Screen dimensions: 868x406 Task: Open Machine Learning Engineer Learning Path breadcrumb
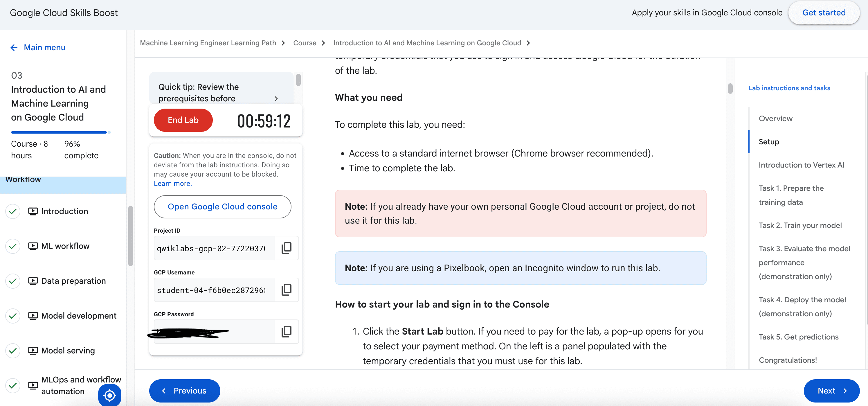click(x=208, y=43)
